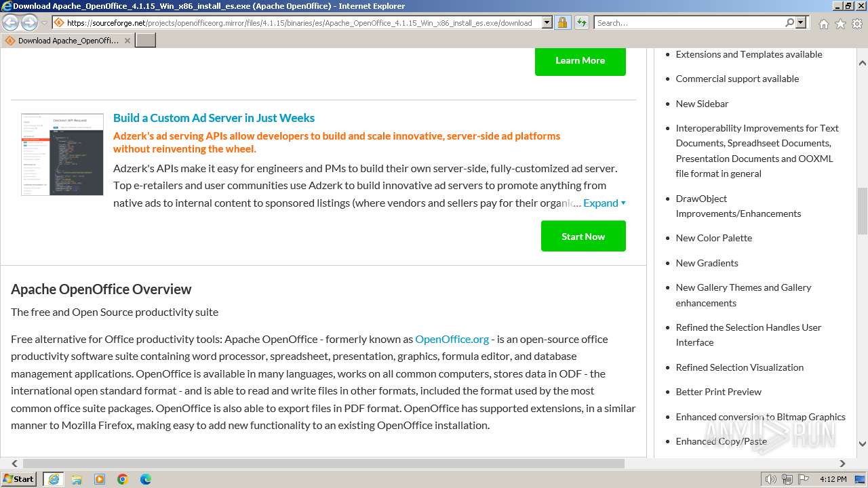The width and height of the screenshot is (868, 488).
Task: Click 'The free and Open Source productivity suite'
Action: [x=115, y=312]
